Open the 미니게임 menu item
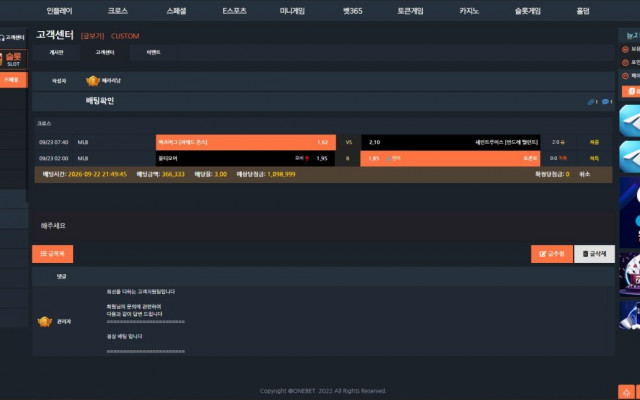The image size is (640, 400). [x=292, y=11]
